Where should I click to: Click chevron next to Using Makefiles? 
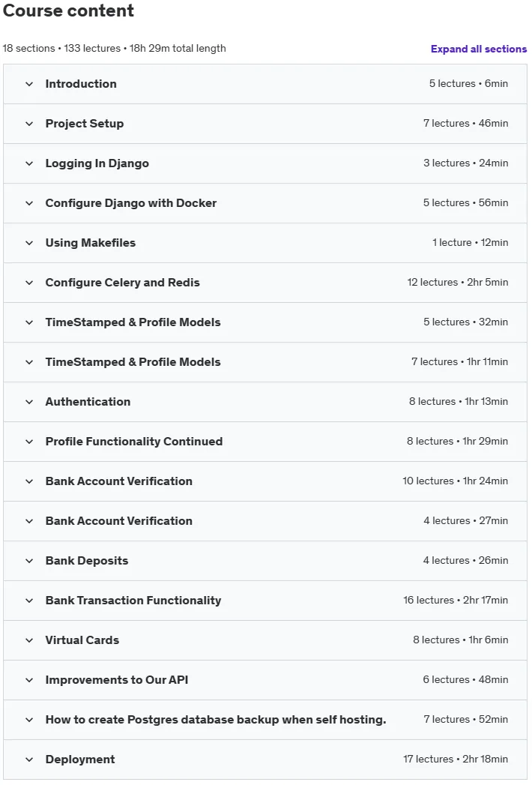[x=29, y=243]
